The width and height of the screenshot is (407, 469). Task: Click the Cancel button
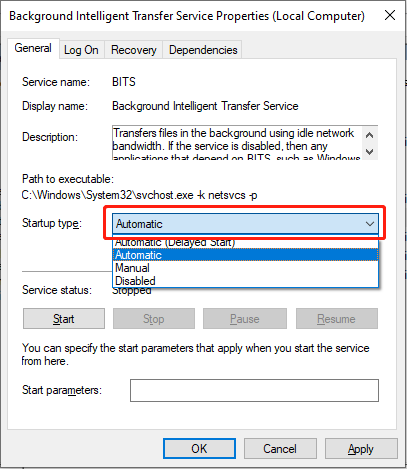(280, 449)
